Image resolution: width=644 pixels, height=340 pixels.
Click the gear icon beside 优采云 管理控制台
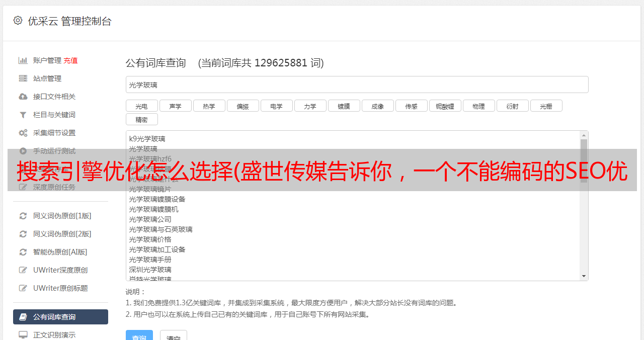[x=18, y=21]
